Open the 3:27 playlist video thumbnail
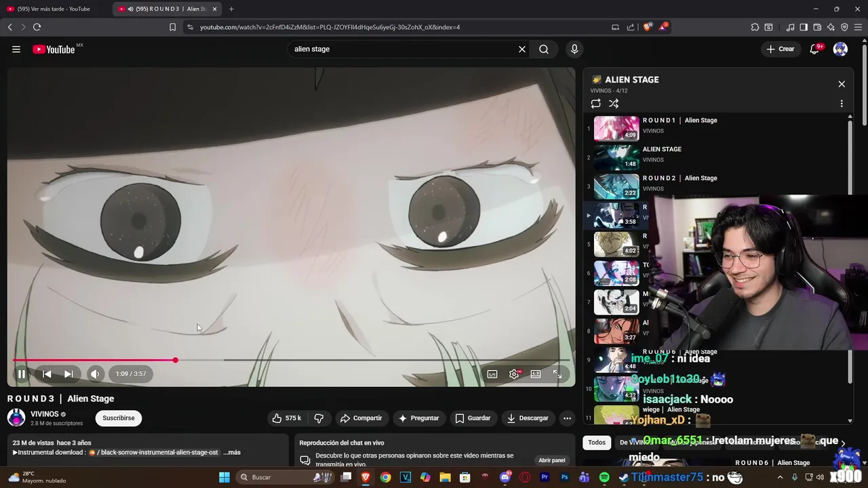This screenshot has width=868, height=488. click(616, 331)
